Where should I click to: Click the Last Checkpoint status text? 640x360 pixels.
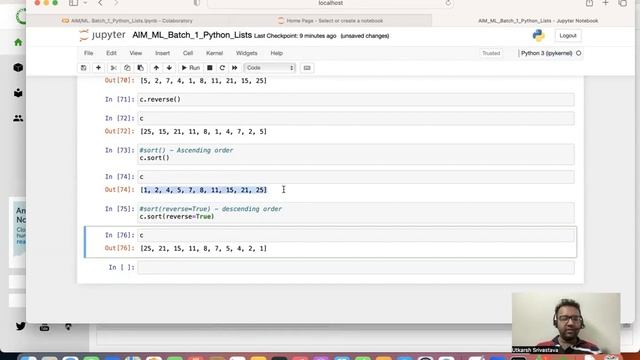click(295, 36)
